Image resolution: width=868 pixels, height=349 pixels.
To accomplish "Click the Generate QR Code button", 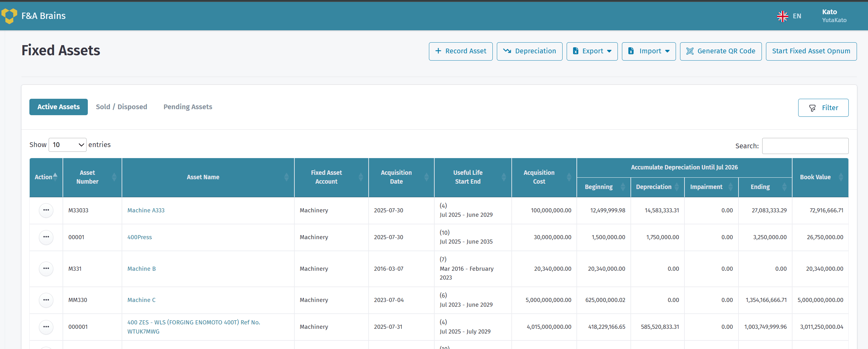I will 721,51.
